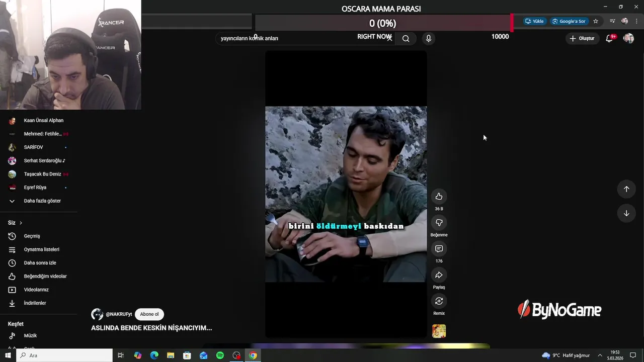The height and width of the screenshot is (362, 644).
Task: Open the sound thumbnail below Remix
Action: pyautogui.click(x=439, y=331)
